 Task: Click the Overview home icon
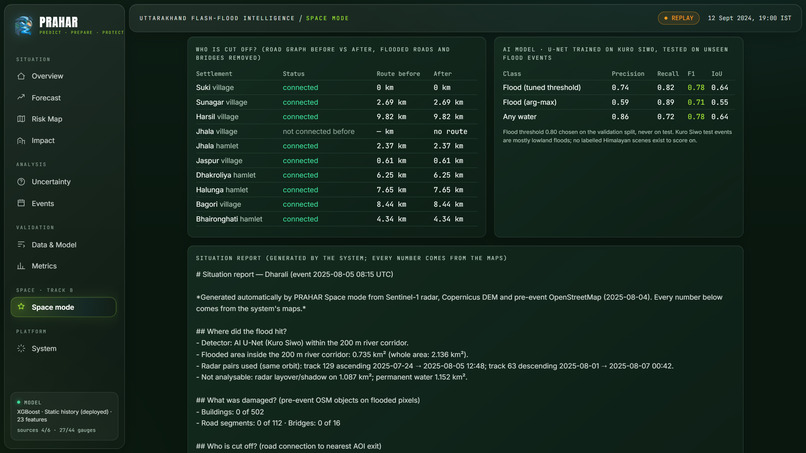coord(21,76)
